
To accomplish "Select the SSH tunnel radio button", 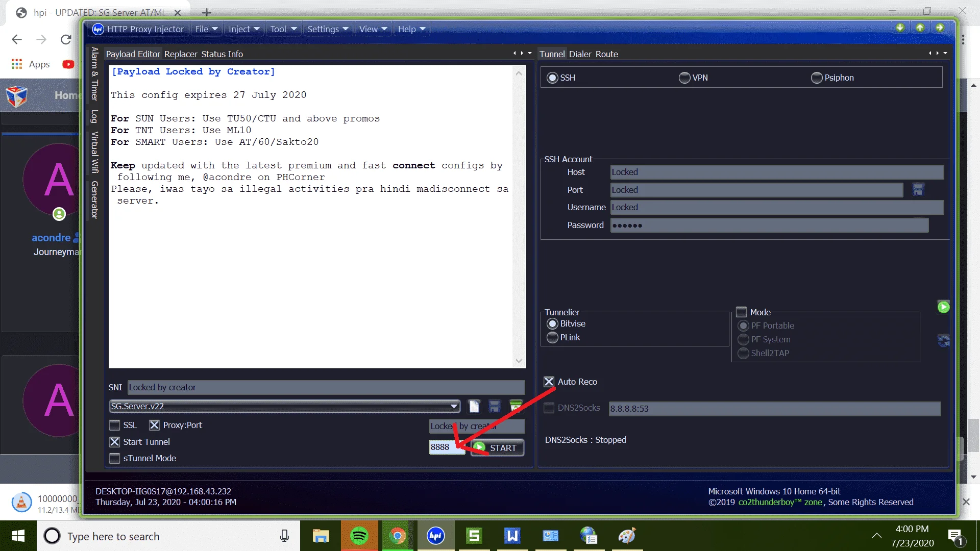I will 552,78.
